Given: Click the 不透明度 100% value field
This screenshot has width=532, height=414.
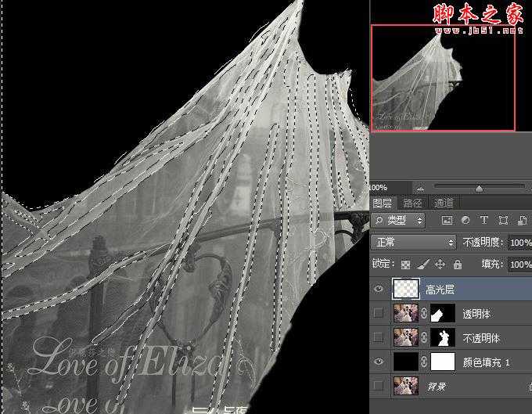Looking at the screenshot, I should click(519, 243).
